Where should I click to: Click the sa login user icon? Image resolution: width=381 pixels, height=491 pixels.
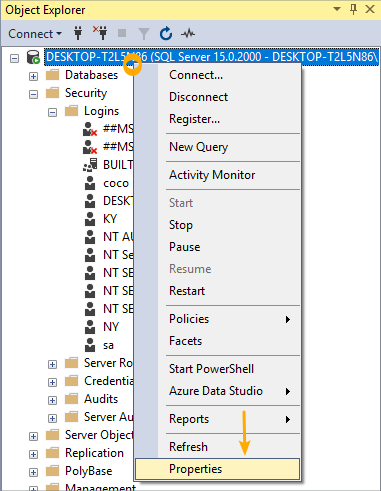click(x=90, y=345)
